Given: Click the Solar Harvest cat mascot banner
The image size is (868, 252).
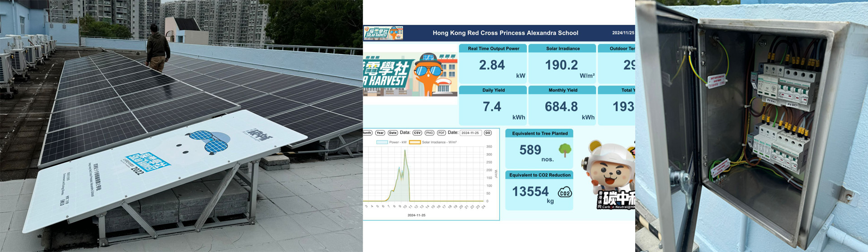Looking at the screenshot, I should point(410,75).
